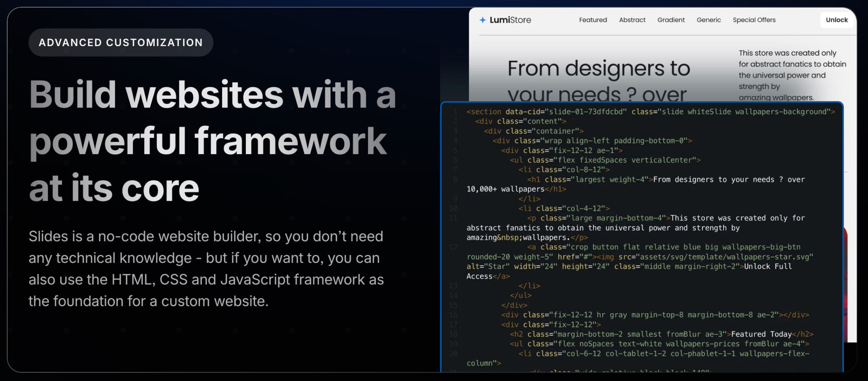Click the "fix-12-12 hr gray" div code line
The height and width of the screenshot is (381, 868).
point(655,315)
